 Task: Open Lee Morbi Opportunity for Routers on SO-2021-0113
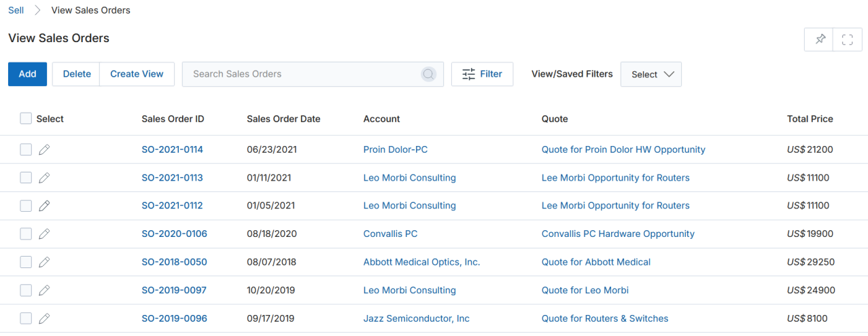pos(616,178)
